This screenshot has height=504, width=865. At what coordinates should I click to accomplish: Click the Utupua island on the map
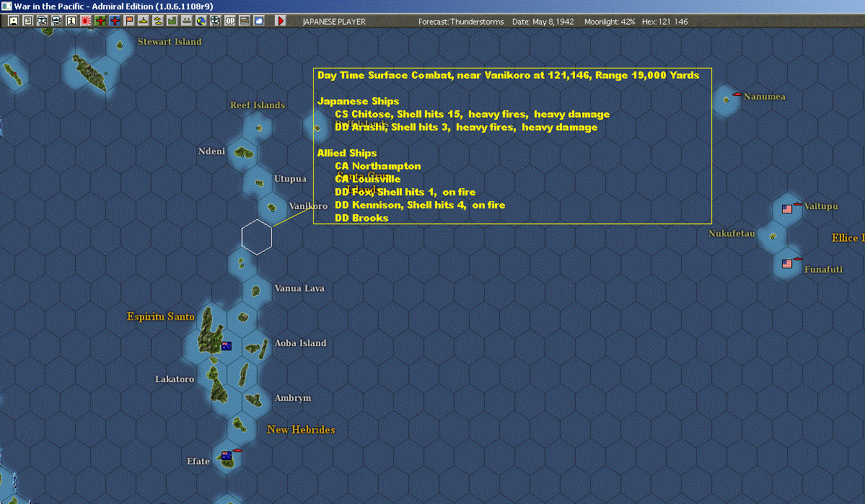point(259,182)
